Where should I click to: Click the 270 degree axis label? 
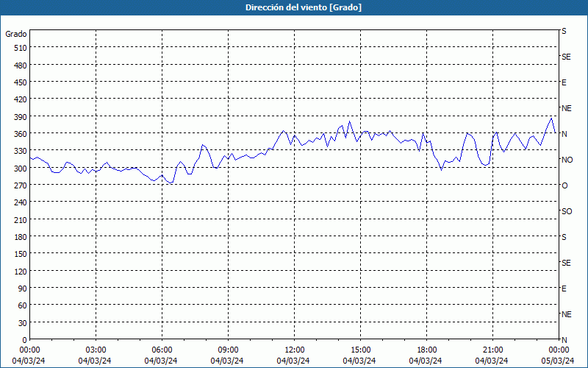coord(20,185)
